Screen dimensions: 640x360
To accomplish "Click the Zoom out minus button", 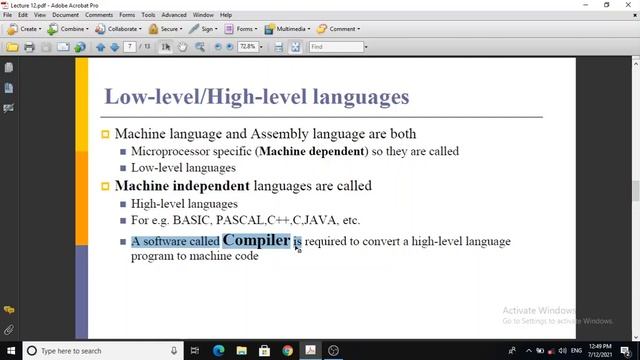I will click(x=218, y=47).
